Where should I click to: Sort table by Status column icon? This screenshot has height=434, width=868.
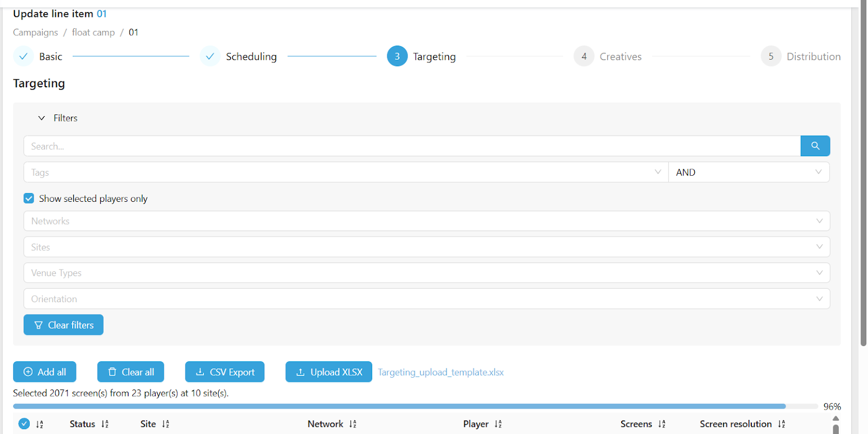[x=105, y=424]
